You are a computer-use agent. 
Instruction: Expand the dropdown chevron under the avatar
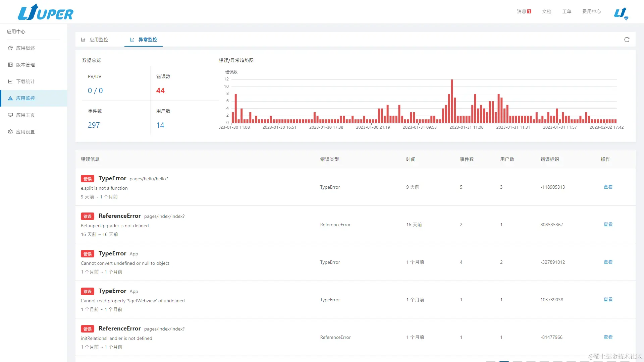(x=627, y=19)
